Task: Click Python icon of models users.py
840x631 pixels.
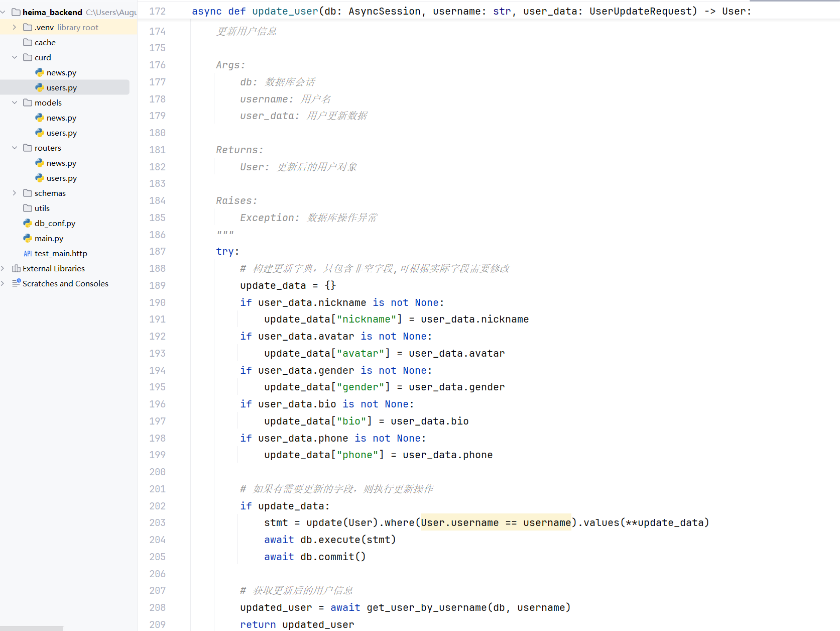Action: 40,133
